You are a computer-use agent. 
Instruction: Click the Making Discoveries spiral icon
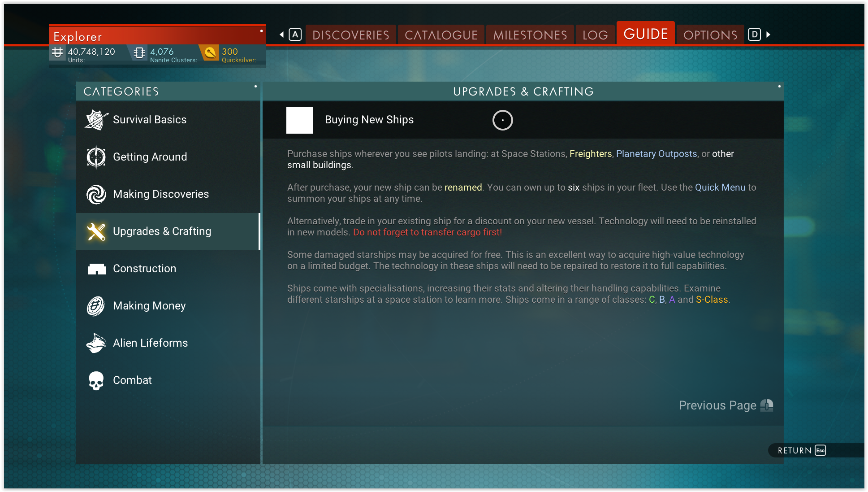point(96,194)
